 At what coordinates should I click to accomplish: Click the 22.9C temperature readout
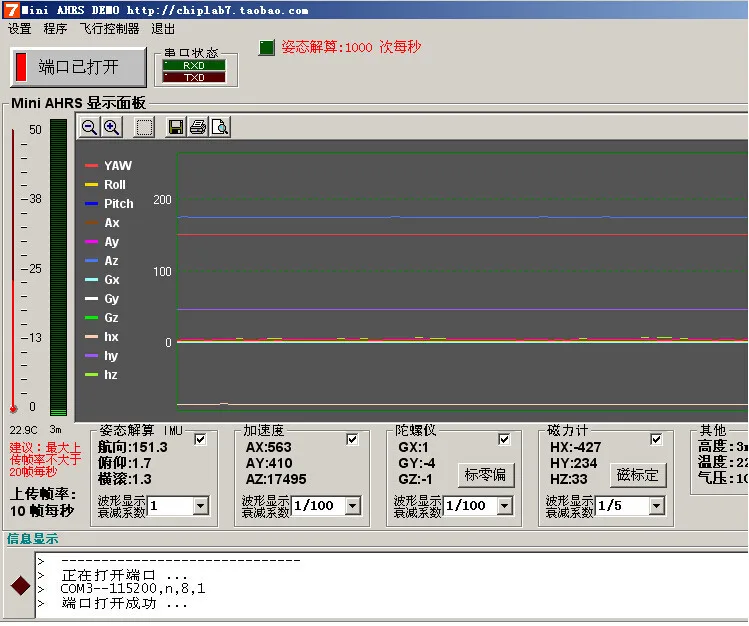[x=23, y=430]
